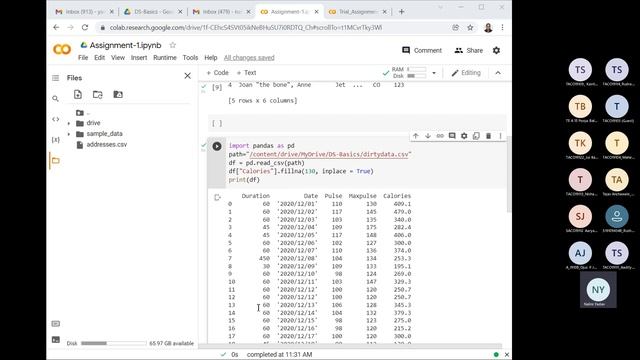Select addresses.csv file

coord(107,144)
